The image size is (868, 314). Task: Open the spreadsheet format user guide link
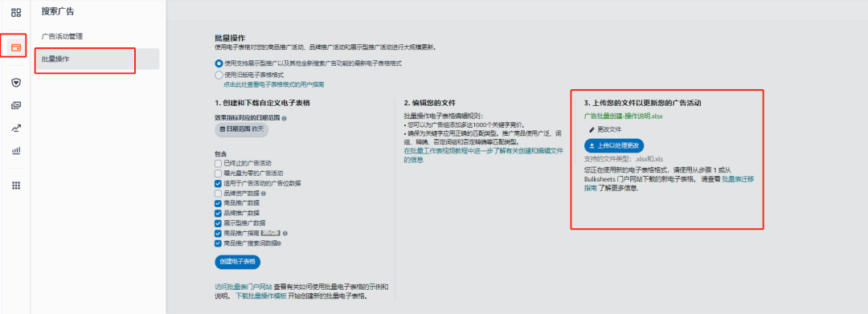click(273, 84)
